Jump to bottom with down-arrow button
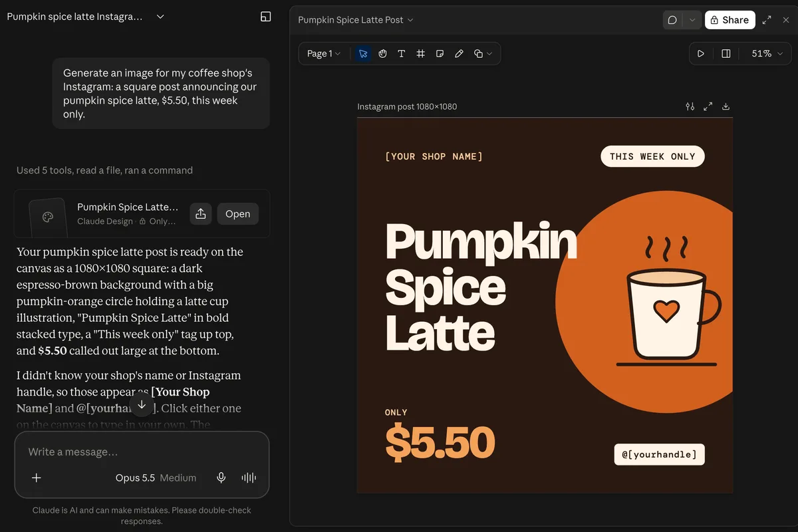This screenshot has height=532, width=798. coord(142,404)
